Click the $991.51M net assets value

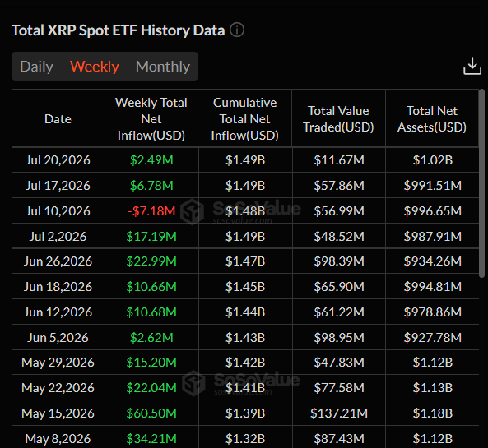click(433, 186)
